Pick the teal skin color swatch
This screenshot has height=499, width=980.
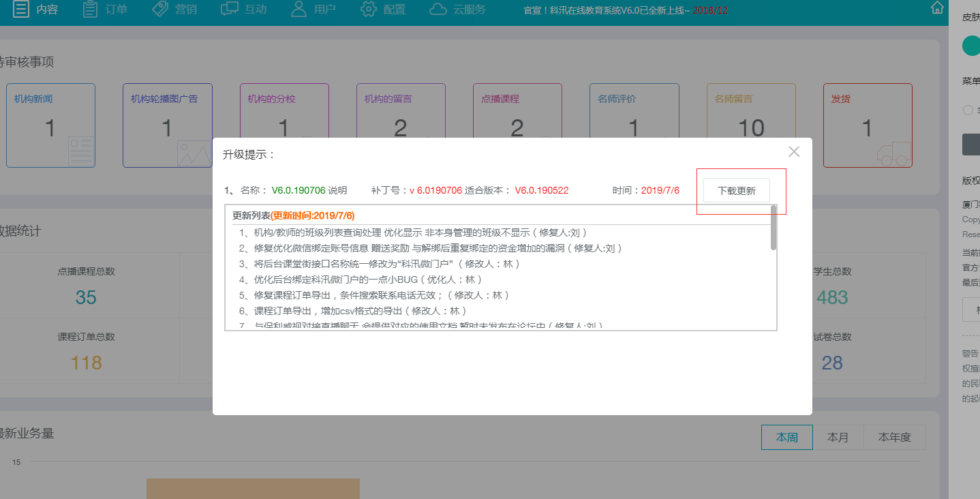972,46
